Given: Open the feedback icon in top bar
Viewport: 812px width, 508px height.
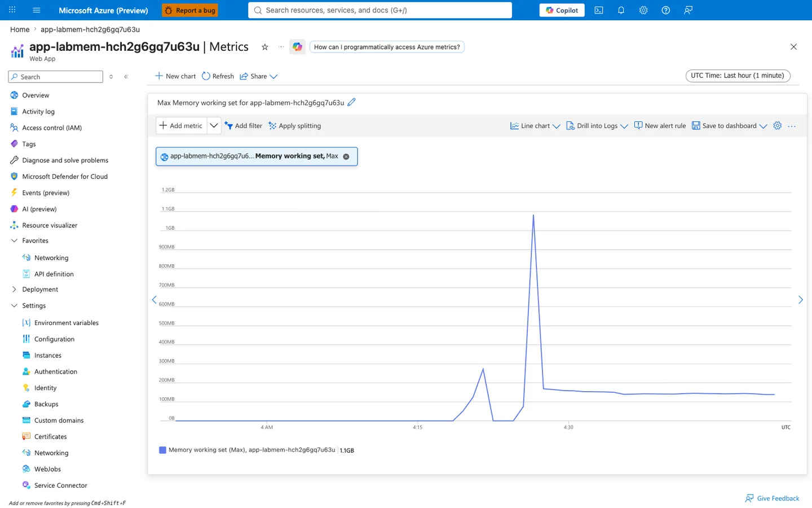Looking at the screenshot, I should (x=688, y=10).
